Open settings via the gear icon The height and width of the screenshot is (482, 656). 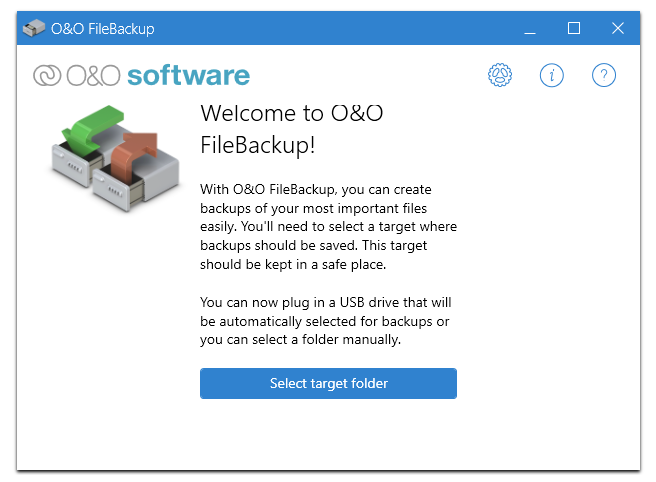point(500,75)
